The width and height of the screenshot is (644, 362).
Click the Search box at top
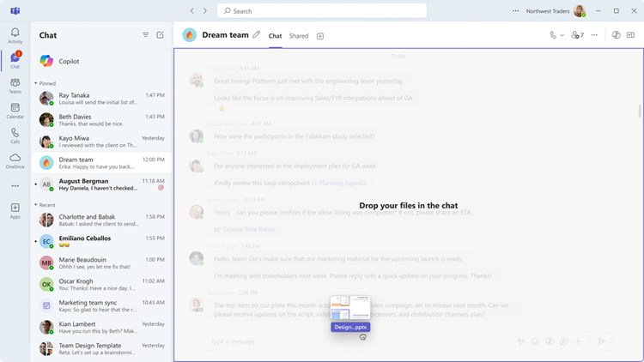click(322, 11)
